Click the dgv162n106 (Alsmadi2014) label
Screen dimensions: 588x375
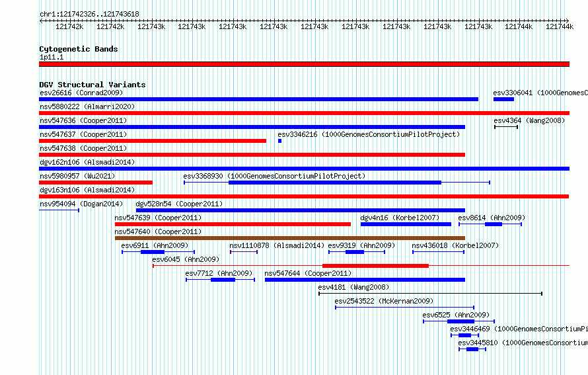87,162
